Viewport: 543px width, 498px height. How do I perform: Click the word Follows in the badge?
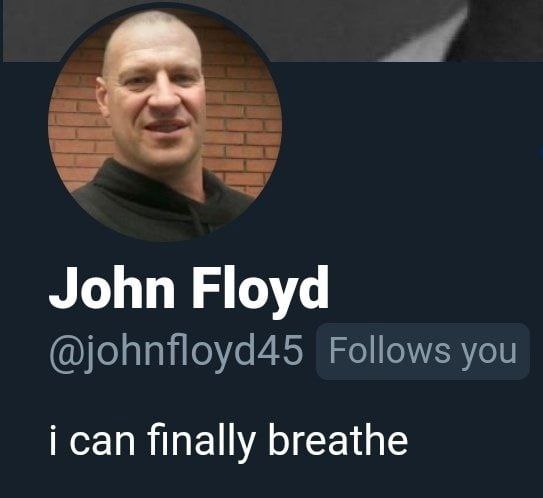click(x=390, y=350)
